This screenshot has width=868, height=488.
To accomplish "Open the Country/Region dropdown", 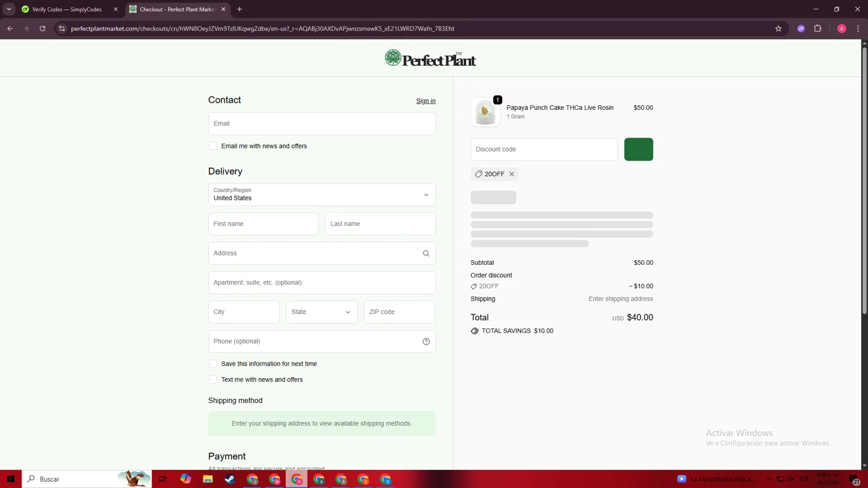I will click(322, 194).
